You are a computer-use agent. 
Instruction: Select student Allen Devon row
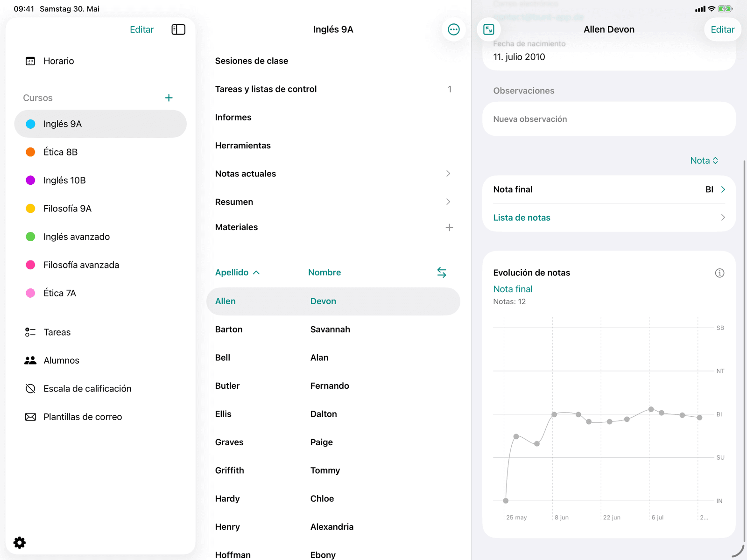(333, 301)
